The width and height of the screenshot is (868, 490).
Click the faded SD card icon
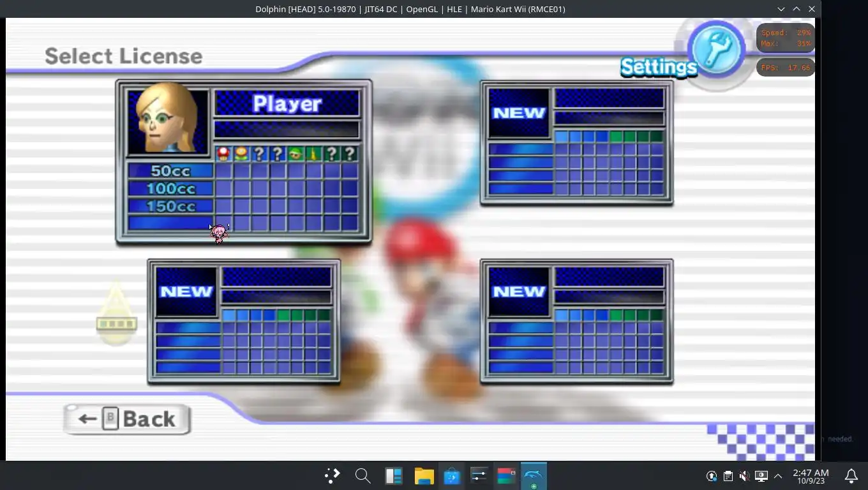[116, 315]
